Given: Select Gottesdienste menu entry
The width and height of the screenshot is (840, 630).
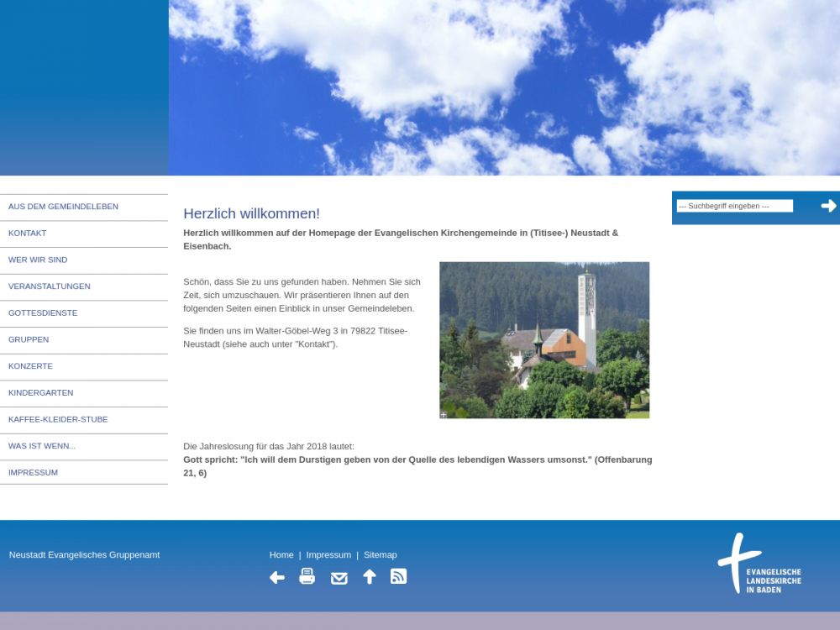Looking at the screenshot, I should tap(43, 313).
